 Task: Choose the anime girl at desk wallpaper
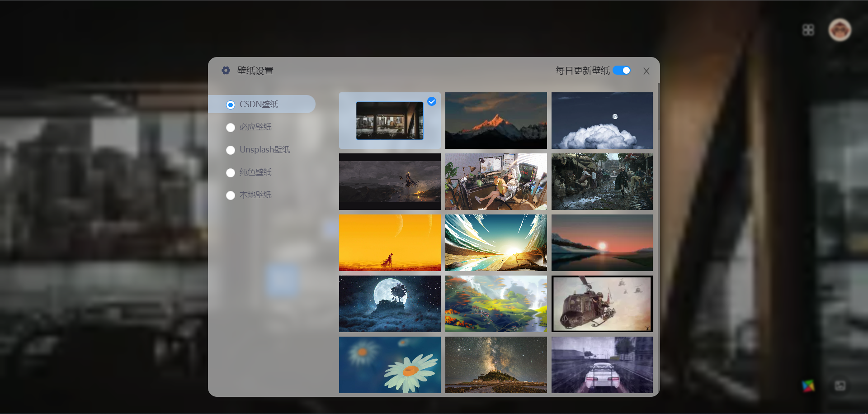point(496,181)
